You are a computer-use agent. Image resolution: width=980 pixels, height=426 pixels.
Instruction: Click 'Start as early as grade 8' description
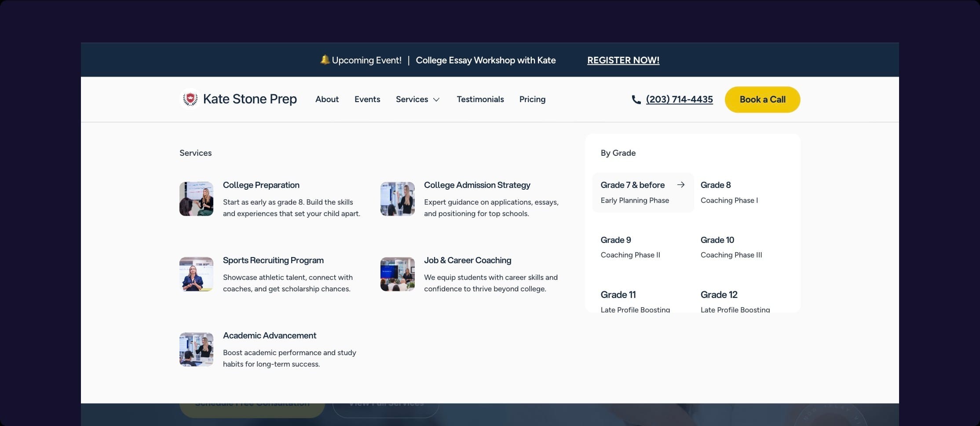(292, 208)
